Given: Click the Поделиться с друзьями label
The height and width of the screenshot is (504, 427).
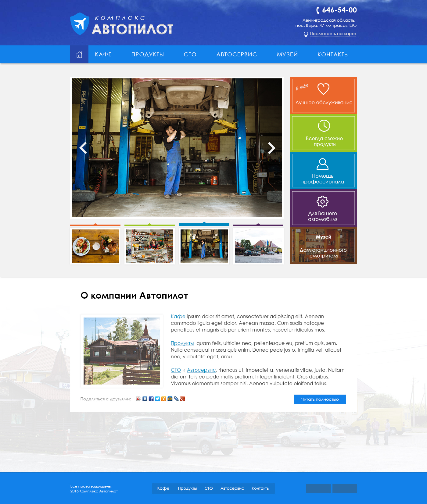Looking at the screenshot, I should pos(106,399).
